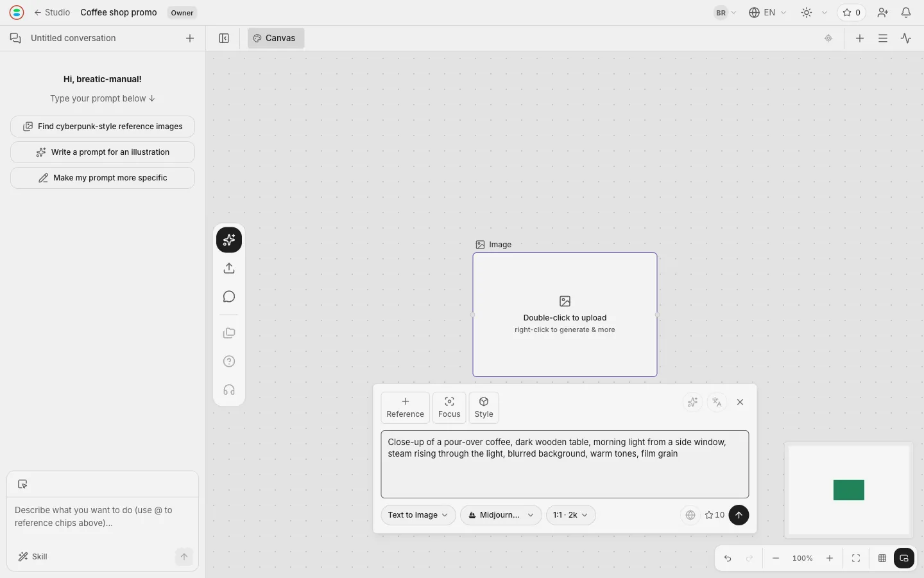The width and height of the screenshot is (924, 578).
Task: Open the comment bubble tool
Action: 229,297
